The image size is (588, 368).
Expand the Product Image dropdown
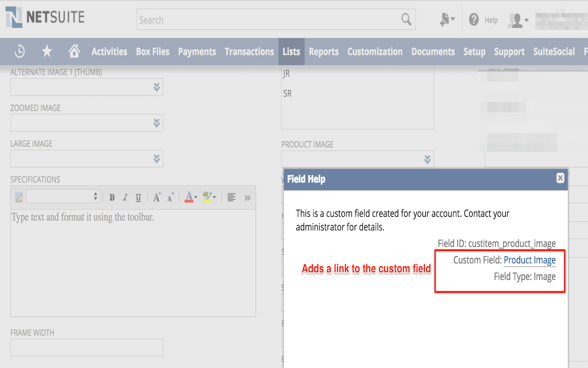click(x=426, y=159)
